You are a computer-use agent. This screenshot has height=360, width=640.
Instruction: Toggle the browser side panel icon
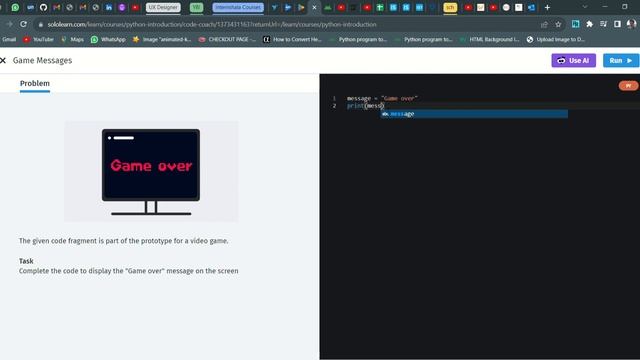(617, 24)
